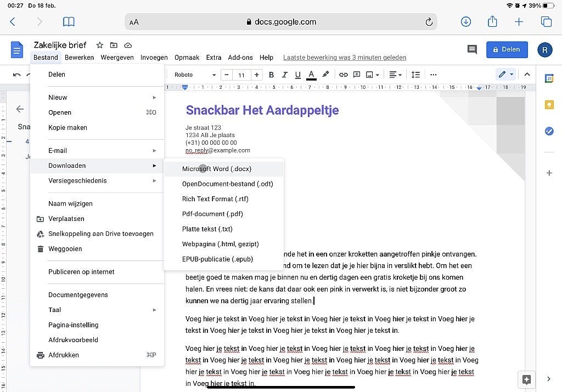The width and height of the screenshot is (562, 392).
Task: Open comment history speech bubble icon
Action: click(x=472, y=49)
